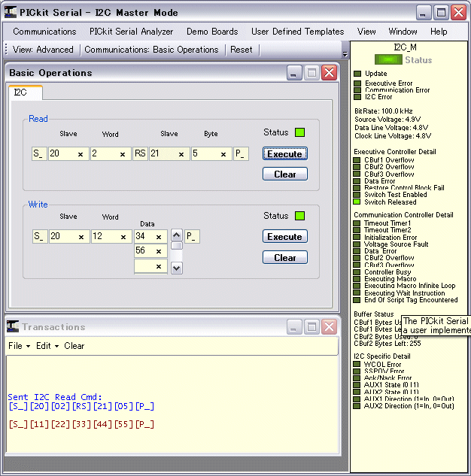Image resolution: width=471 pixels, height=476 pixels.
Task: Clear Read Byte 5 field with x
Action: pos(223,154)
